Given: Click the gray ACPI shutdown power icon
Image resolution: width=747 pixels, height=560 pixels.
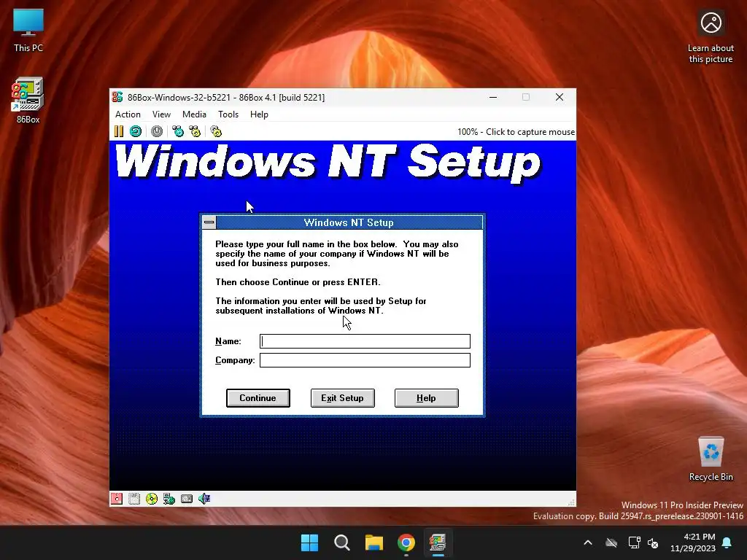Looking at the screenshot, I should point(157,131).
